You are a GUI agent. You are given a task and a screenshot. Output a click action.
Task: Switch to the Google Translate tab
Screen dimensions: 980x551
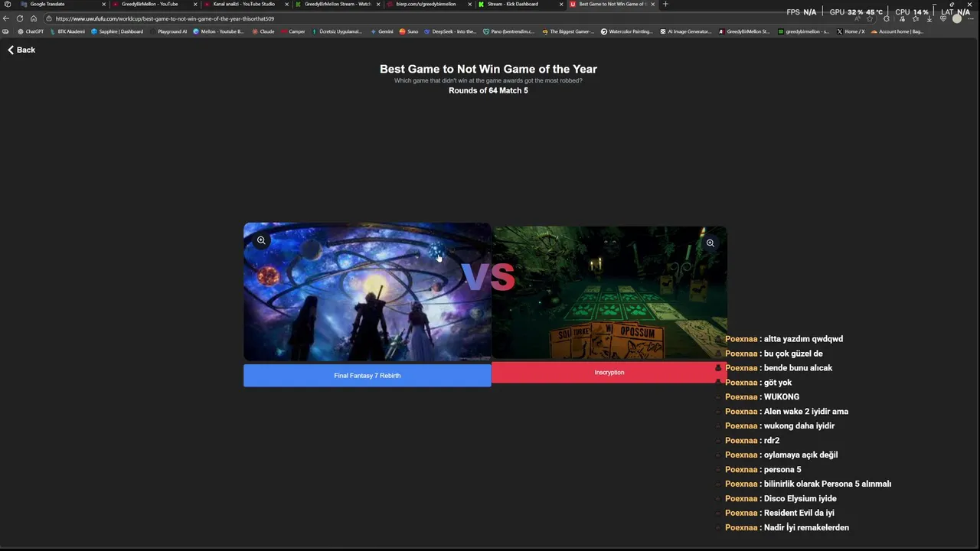61,4
